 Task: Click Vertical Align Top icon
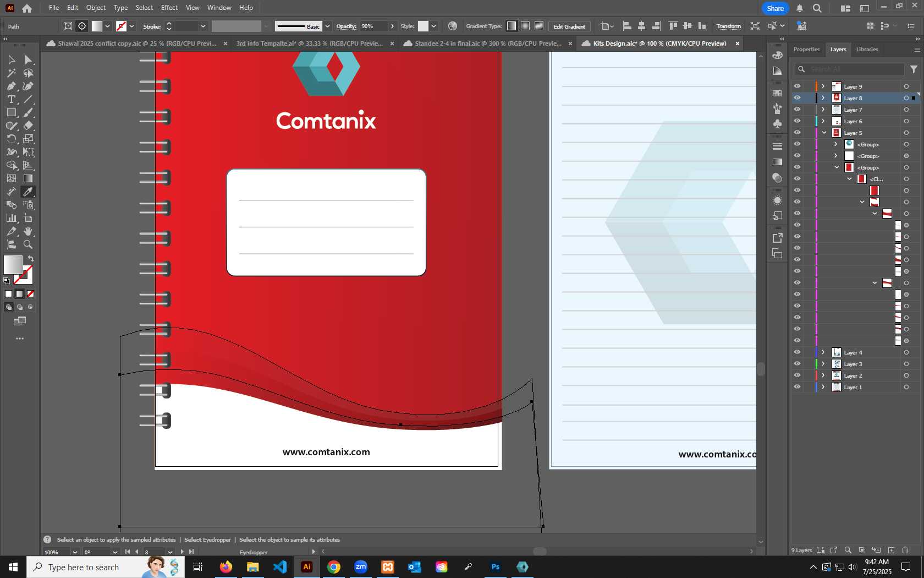point(673,26)
